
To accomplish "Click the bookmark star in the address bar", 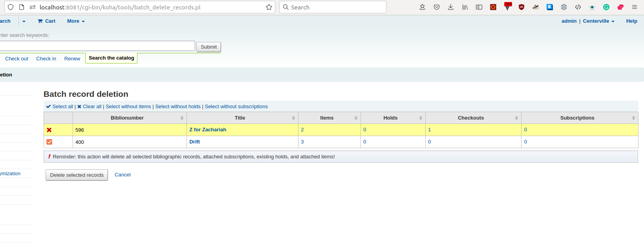I will tap(269, 7).
